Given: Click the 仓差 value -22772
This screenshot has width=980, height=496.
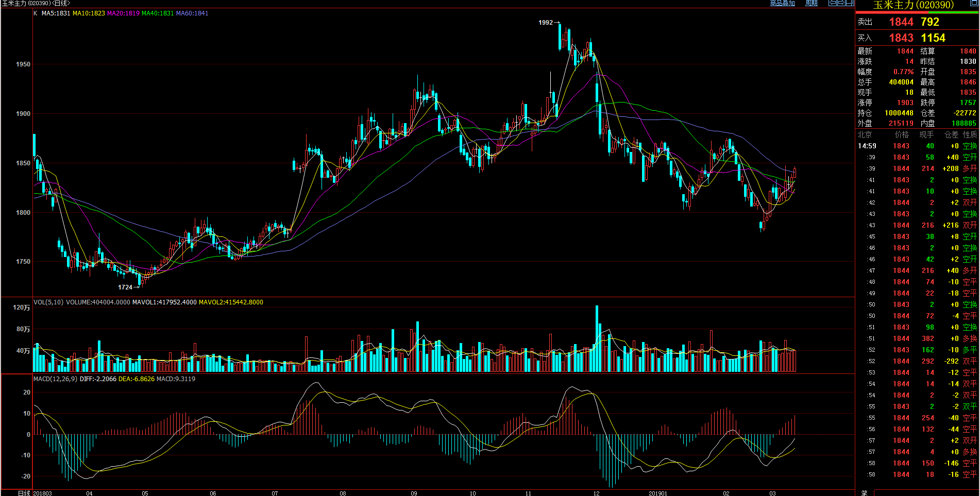Looking at the screenshot, I should tap(965, 113).
